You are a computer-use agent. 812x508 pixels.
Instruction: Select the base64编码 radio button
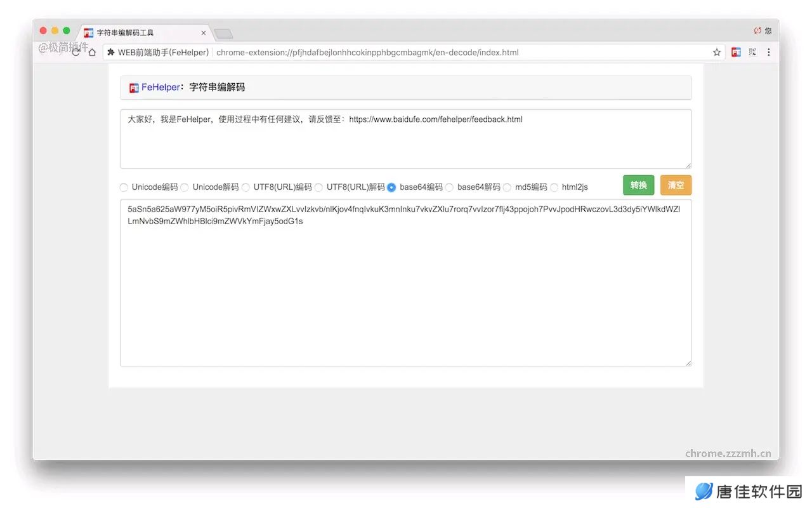coord(391,187)
